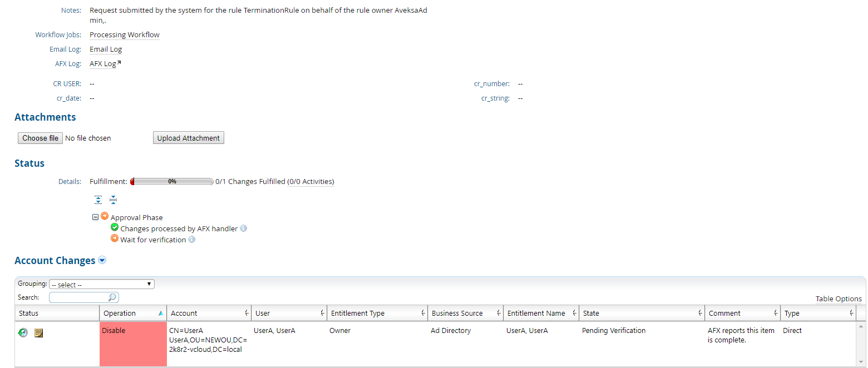Click the orange Wait for verification status icon
Image resolution: width=868 pixels, height=368 pixels.
pos(115,238)
